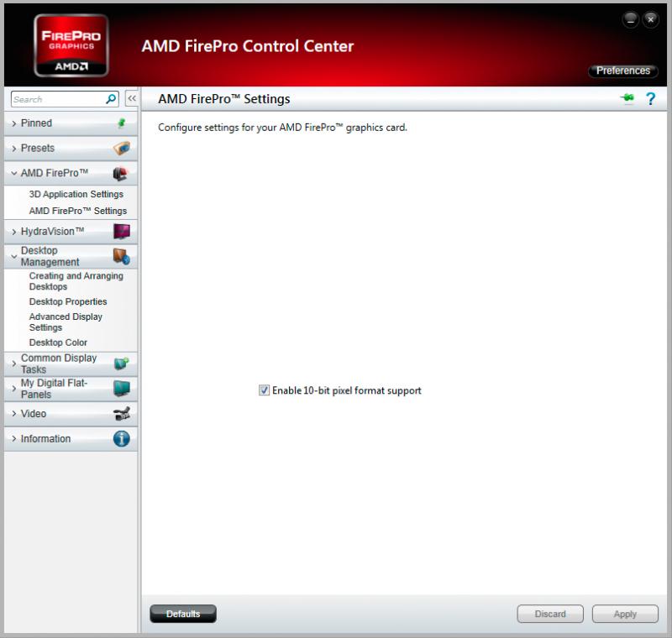
Task: Click the AMD FirePro graphics card icon
Action: point(121,174)
